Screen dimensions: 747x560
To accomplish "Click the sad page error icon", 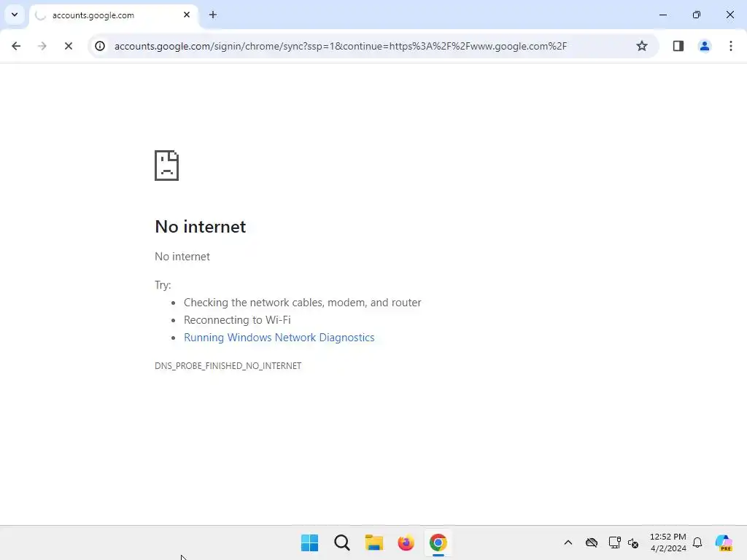I will [167, 166].
